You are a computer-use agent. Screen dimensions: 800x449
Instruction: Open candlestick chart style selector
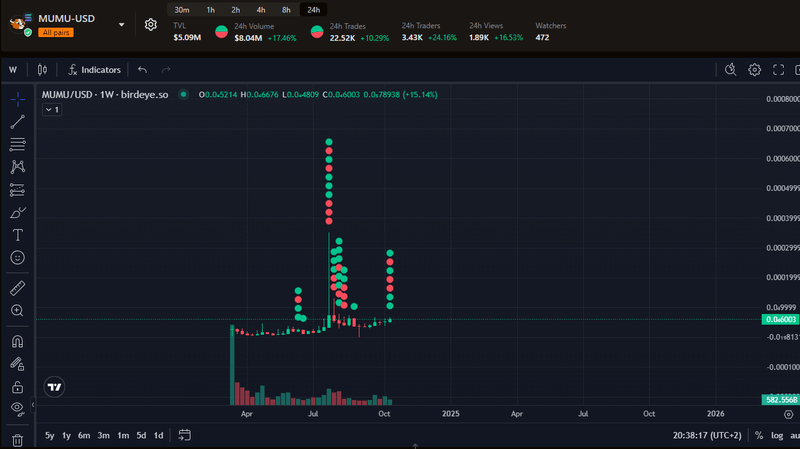42,70
